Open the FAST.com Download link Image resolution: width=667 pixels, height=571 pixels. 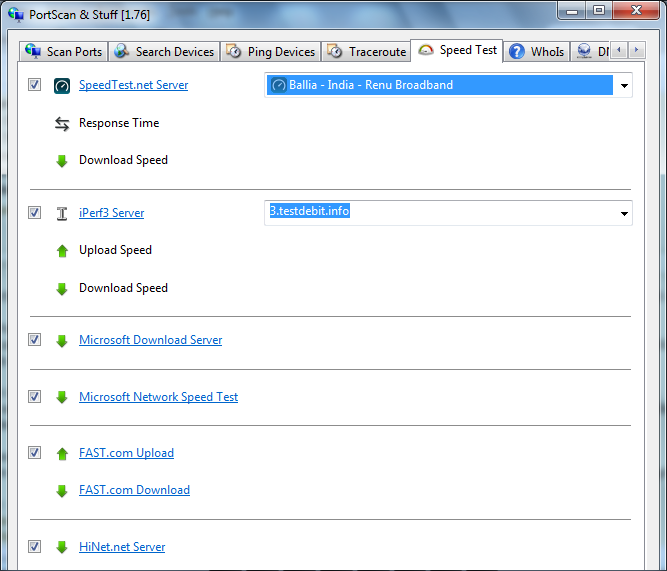[x=134, y=490]
